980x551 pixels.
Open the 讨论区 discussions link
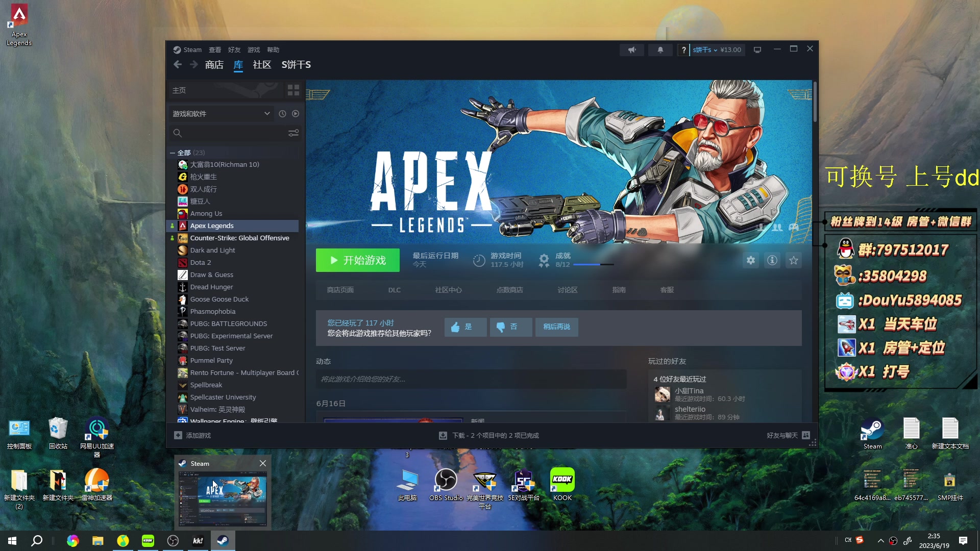(x=568, y=290)
